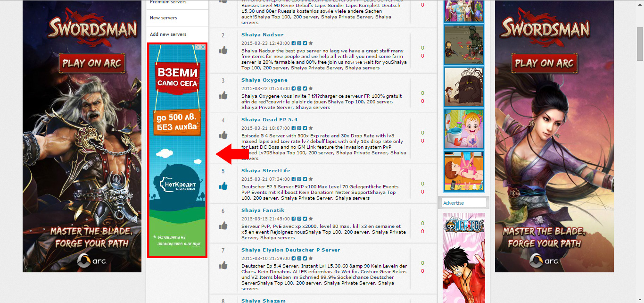Click the red 0 count for Shaiya Fanatik
The width and height of the screenshot is (644, 303).
pos(422,231)
